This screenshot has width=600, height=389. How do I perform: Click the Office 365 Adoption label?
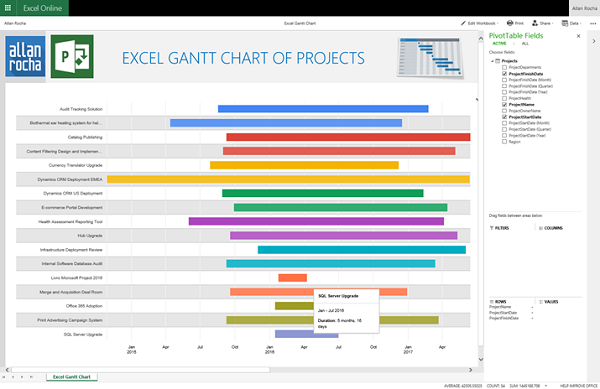84,306
